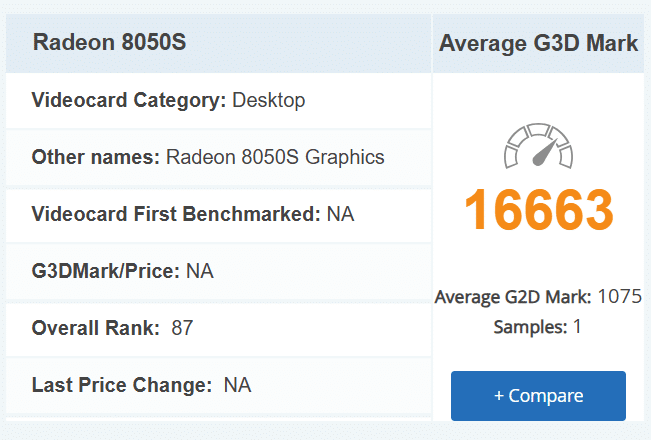
Task: Select Average G2D Mark: 1075 text
Action: [x=538, y=297]
